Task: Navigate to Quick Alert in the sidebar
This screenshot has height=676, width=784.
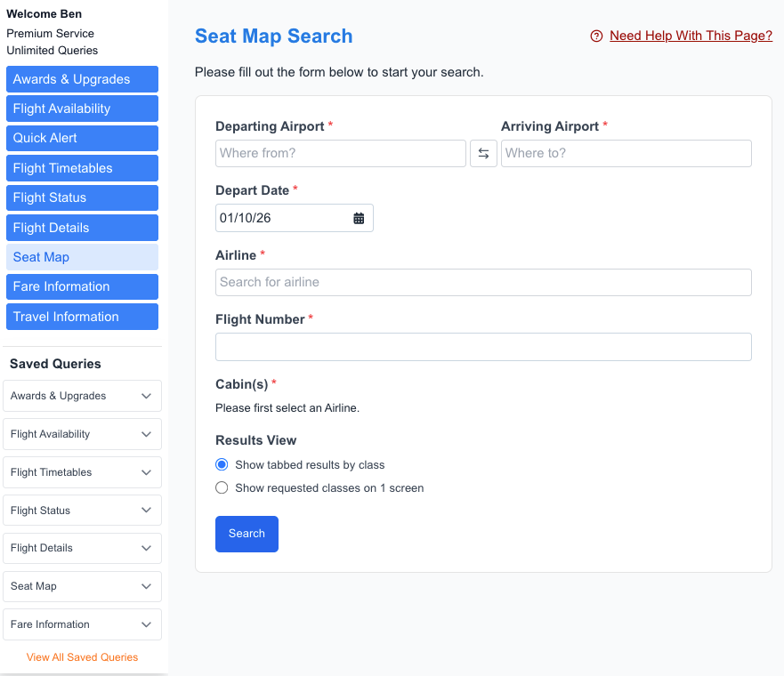Action: tap(82, 138)
